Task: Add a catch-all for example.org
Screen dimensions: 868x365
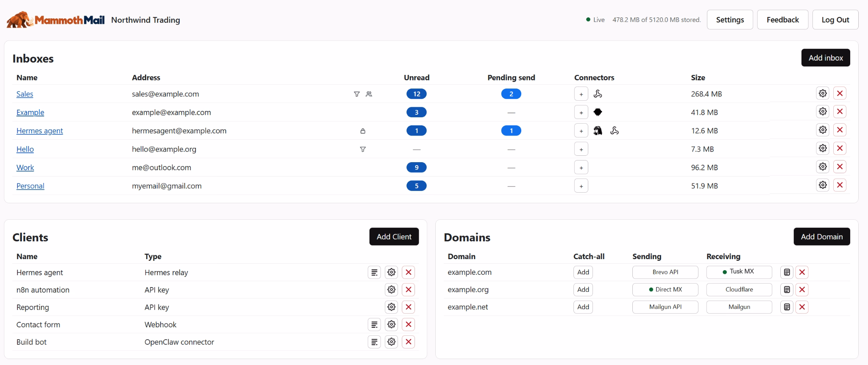Action: [583, 290]
